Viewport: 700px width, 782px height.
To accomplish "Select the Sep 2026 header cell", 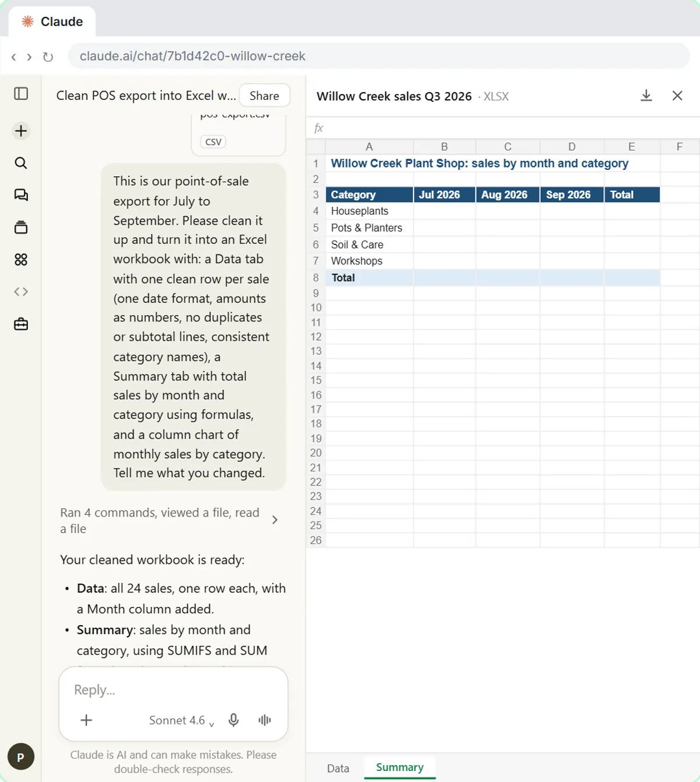I will click(x=572, y=195).
